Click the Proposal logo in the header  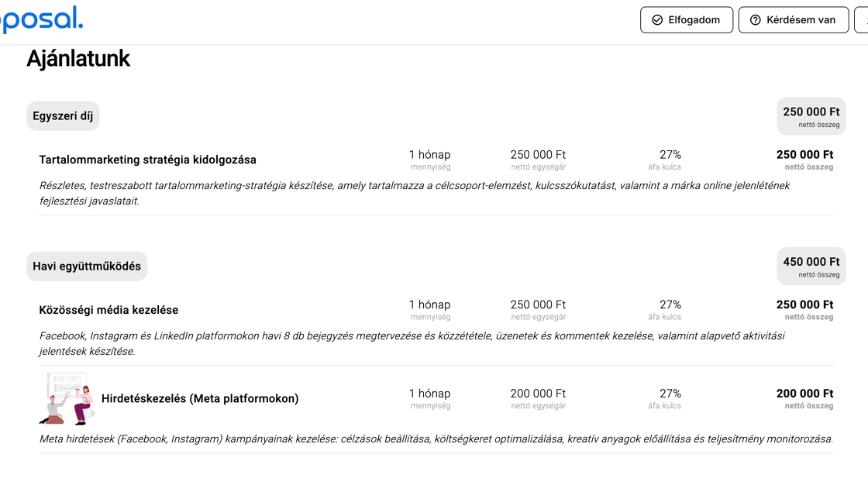coord(42,19)
